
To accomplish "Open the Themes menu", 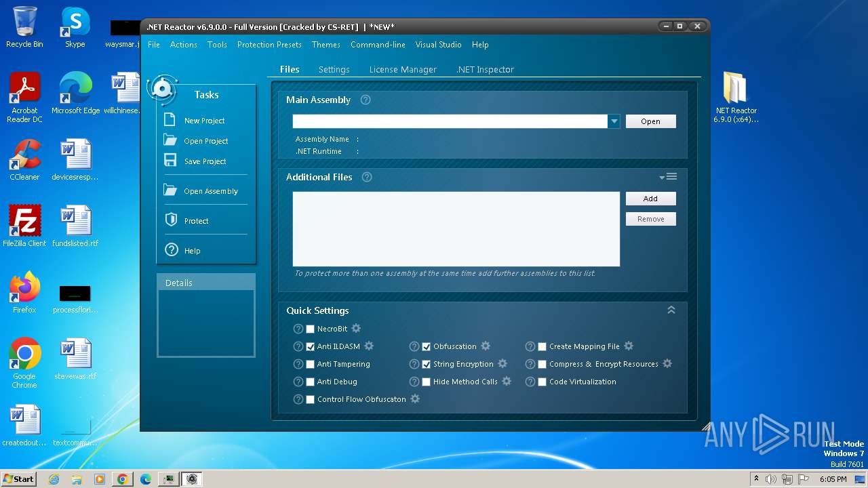I will pyautogui.click(x=326, y=45).
